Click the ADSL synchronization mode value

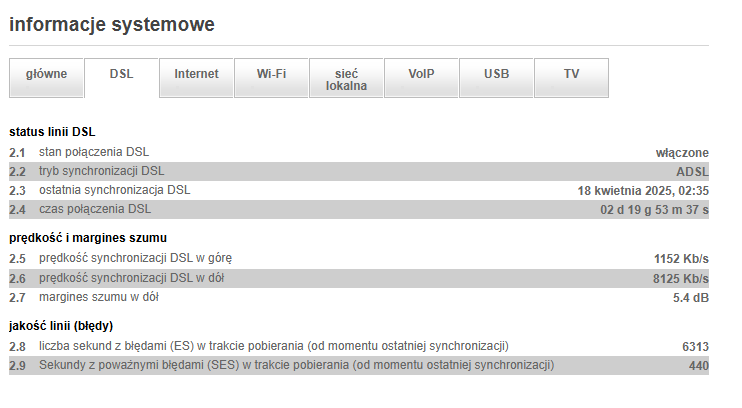coord(692,171)
